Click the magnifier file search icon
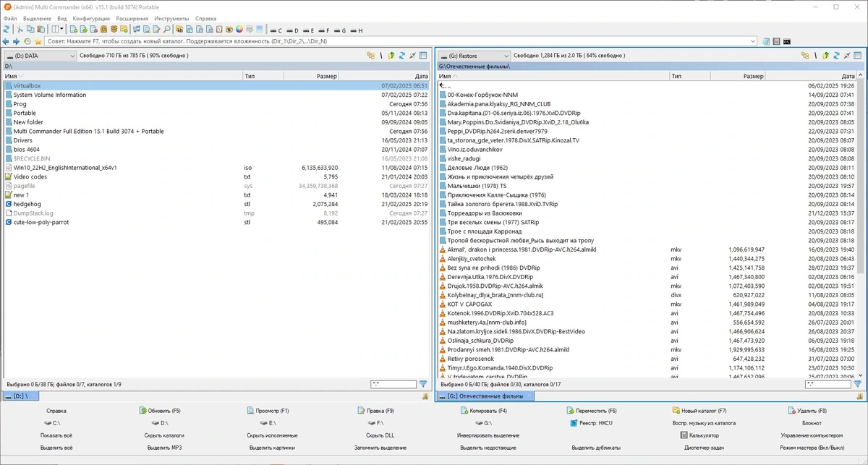Screen dimensions: 868x465 (167, 30)
